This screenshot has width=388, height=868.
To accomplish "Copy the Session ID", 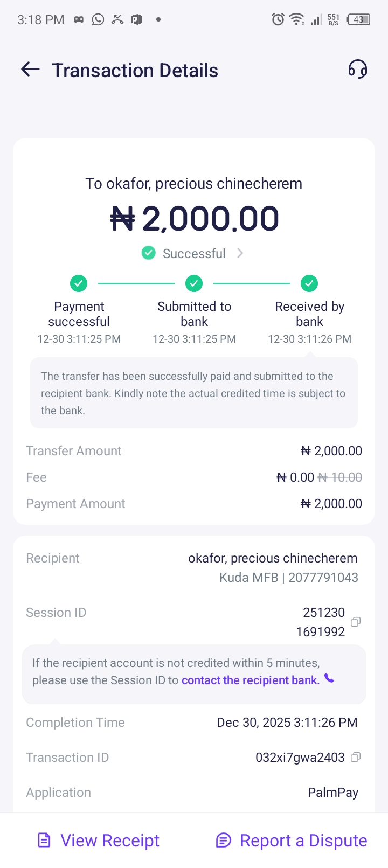I will 355,622.
